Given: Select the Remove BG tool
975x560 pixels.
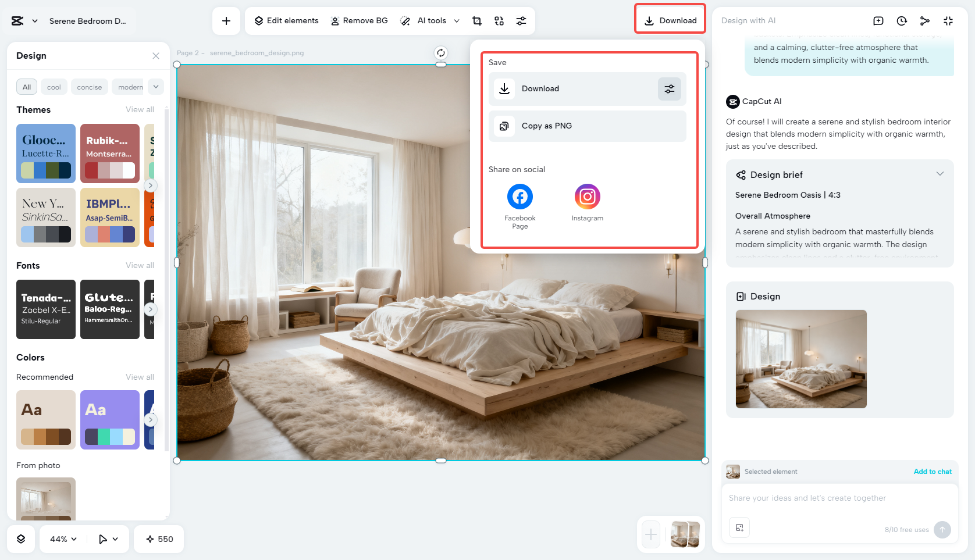Looking at the screenshot, I should tap(359, 20).
